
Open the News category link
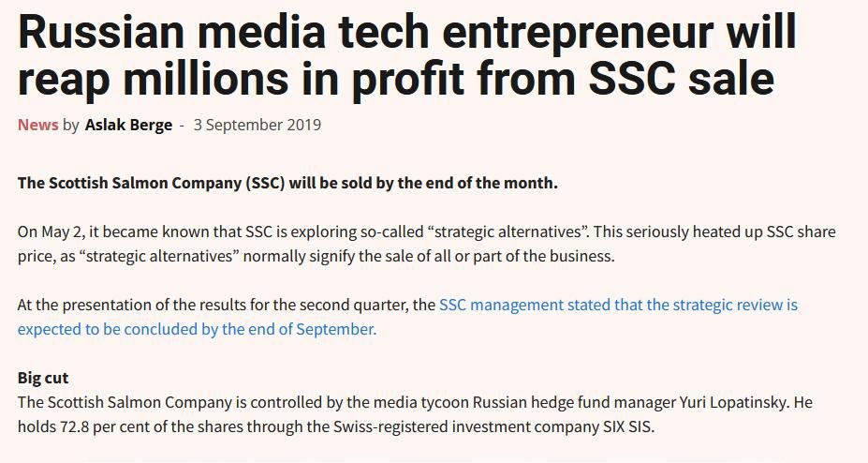[37, 125]
